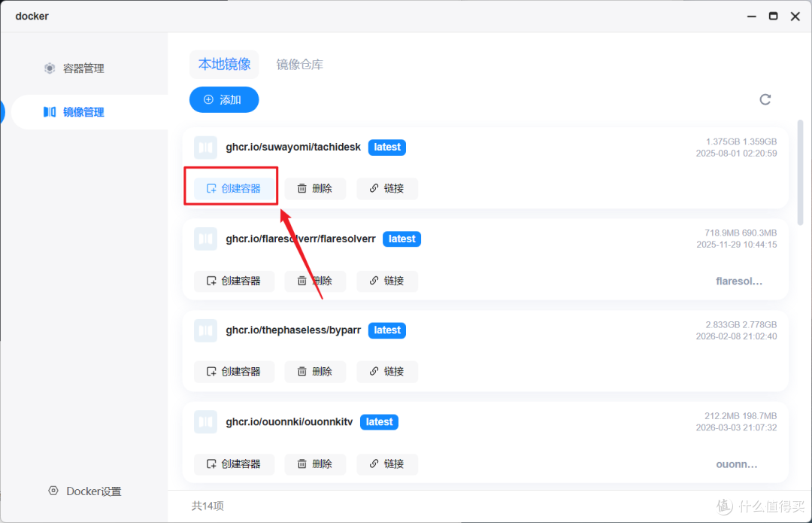
Task: Select the ghcr.io/suwayomi/tachidesk image name
Action: [293, 147]
